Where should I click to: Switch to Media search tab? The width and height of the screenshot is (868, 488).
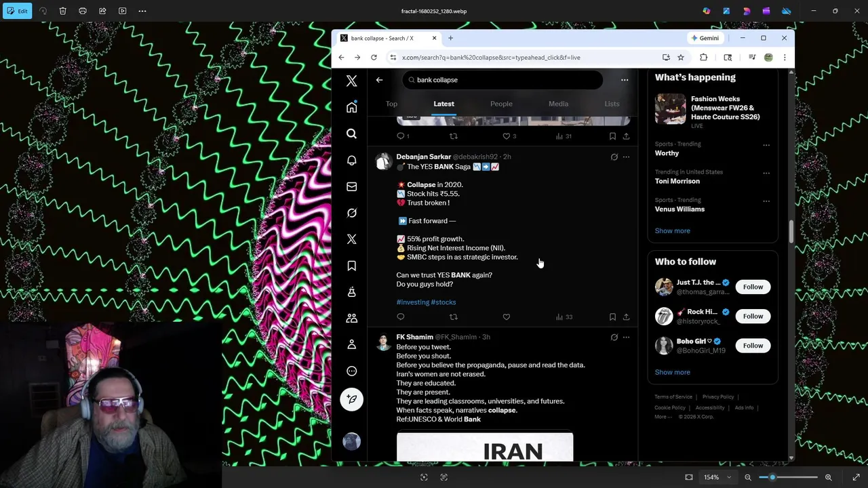point(558,104)
